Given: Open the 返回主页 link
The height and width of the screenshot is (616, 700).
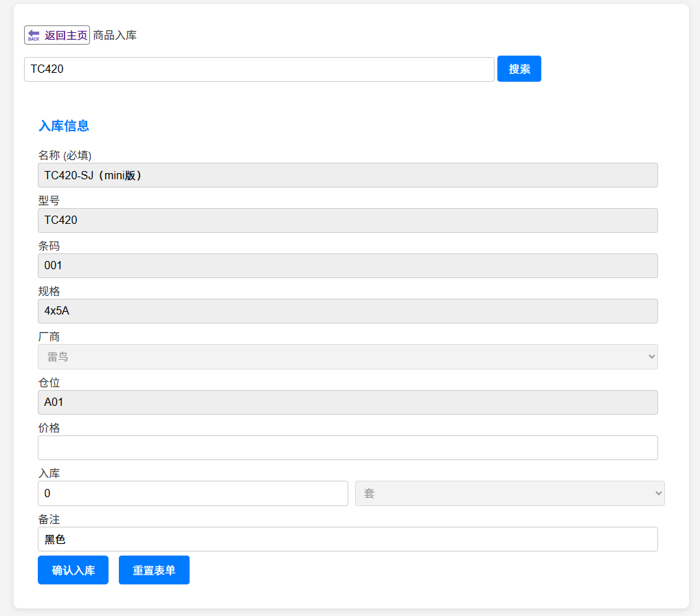Looking at the screenshot, I should click(x=57, y=35).
